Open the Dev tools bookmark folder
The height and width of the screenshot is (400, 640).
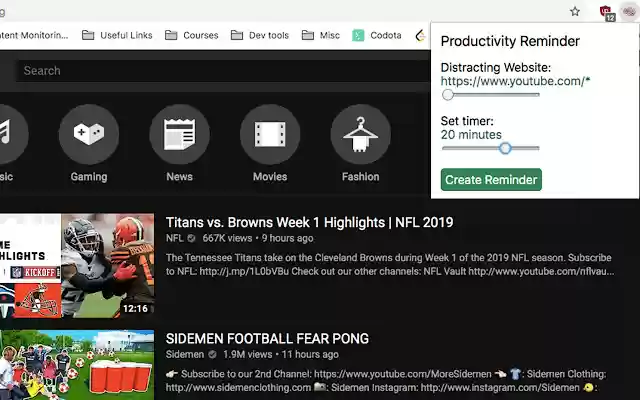point(260,36)
